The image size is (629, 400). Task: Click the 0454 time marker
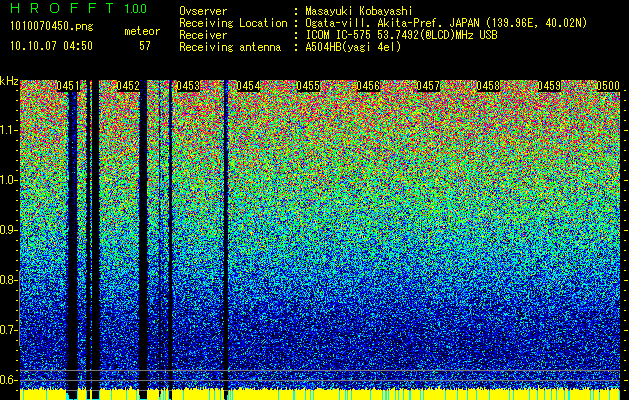pyautogui.click(x=248, y=86)
